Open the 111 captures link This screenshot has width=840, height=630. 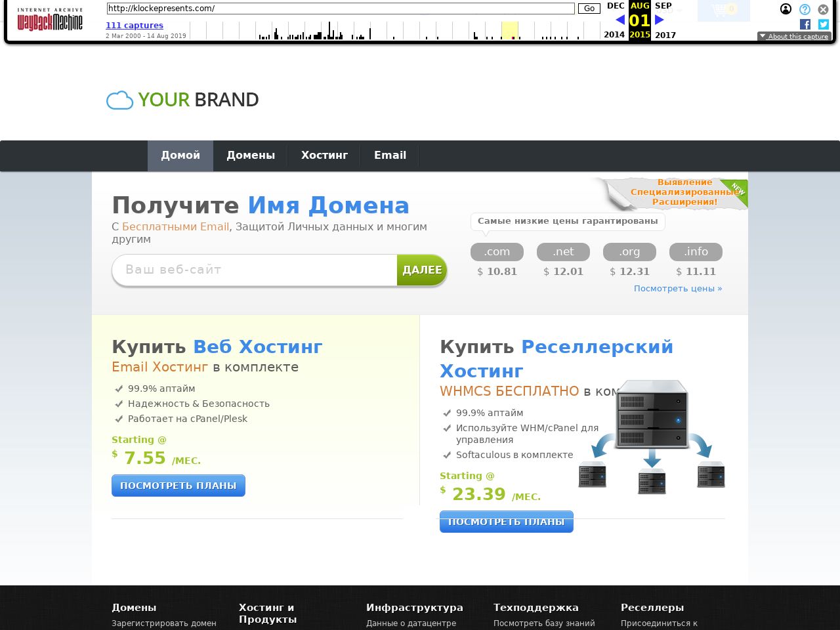point(135,26)
